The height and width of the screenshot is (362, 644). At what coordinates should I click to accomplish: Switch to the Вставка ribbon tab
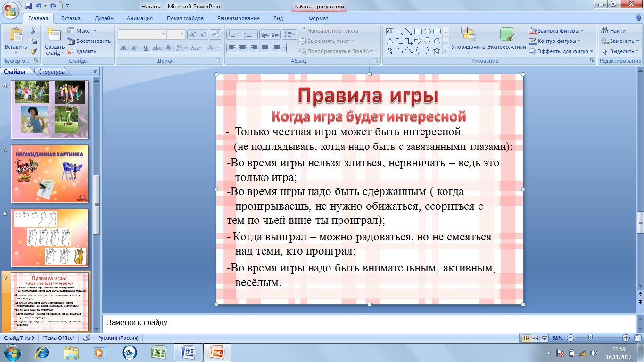click(71, 18)
